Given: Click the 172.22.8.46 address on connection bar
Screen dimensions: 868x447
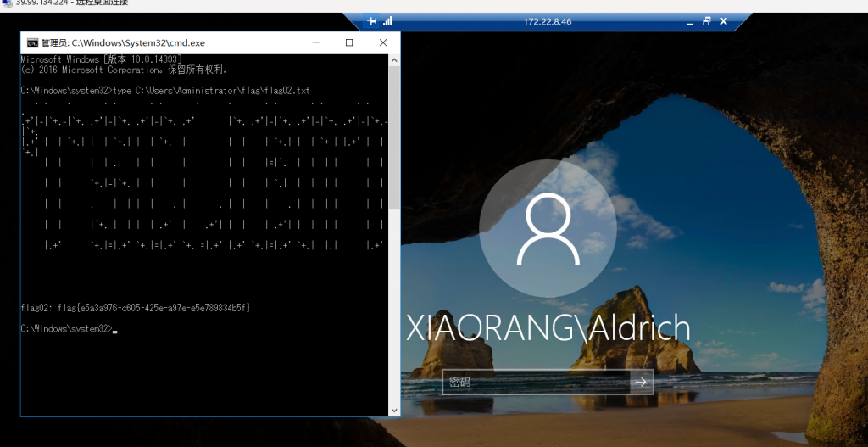Looking at the screenshot, I should [x=547, y=20].
